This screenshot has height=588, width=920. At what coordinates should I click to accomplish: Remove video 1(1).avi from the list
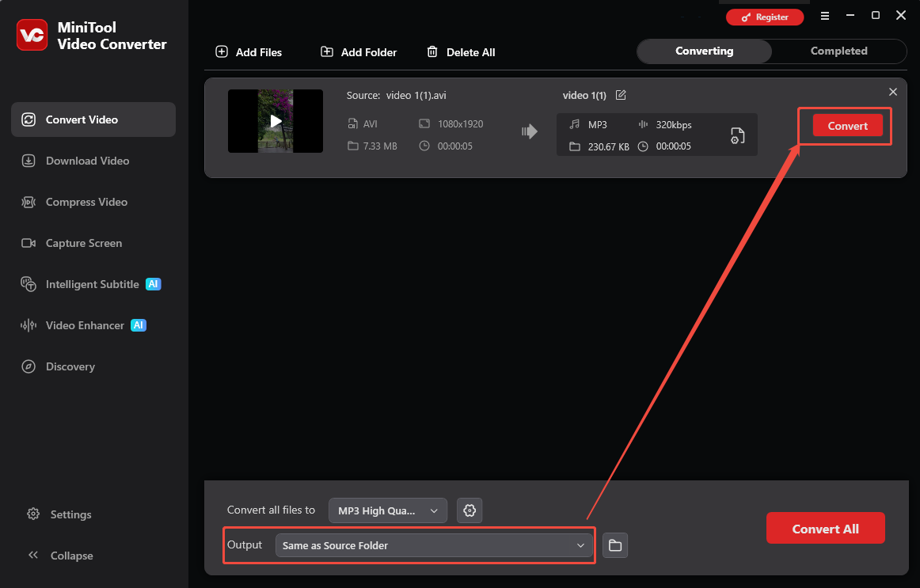(893, 92)
